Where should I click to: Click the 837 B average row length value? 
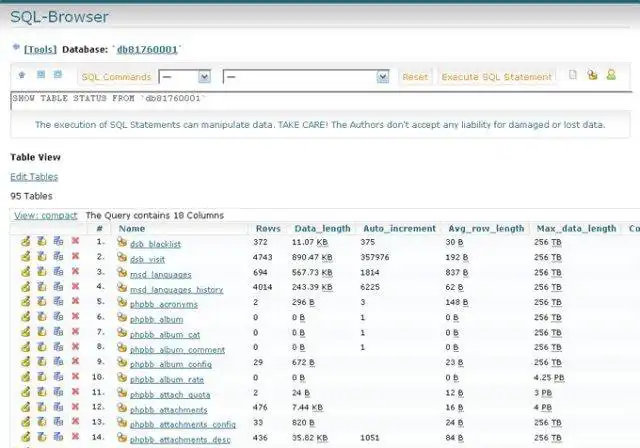tap(457, 272)
